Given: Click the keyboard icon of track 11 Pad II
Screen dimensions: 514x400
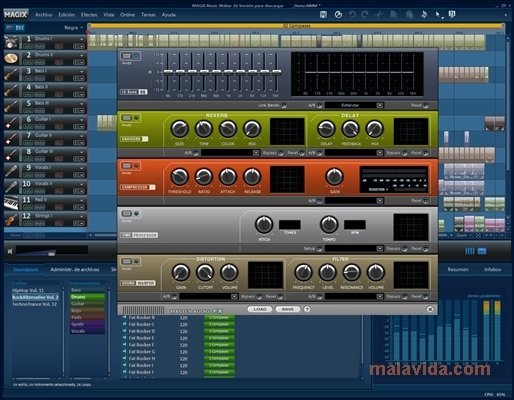Looking at the screenshot, I should click(x=11, y=203).
